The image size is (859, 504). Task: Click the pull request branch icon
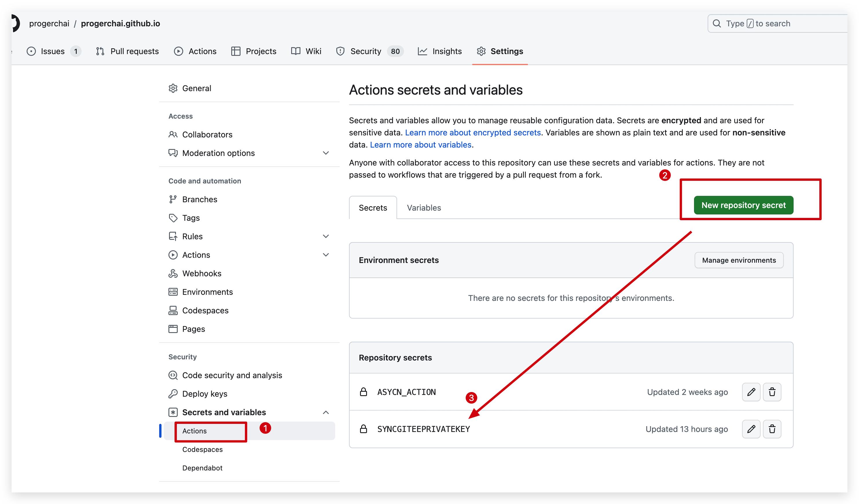100,51
